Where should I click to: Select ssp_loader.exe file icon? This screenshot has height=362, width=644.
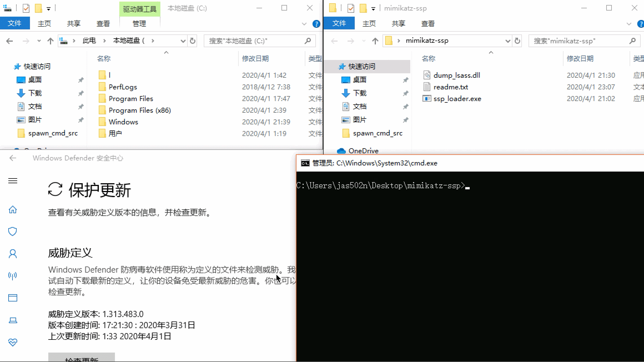[x=427, y=99]
